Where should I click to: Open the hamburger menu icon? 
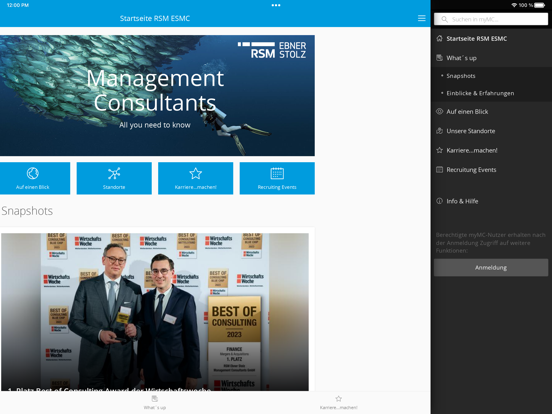pyautogui.click(x=421, y=18)
